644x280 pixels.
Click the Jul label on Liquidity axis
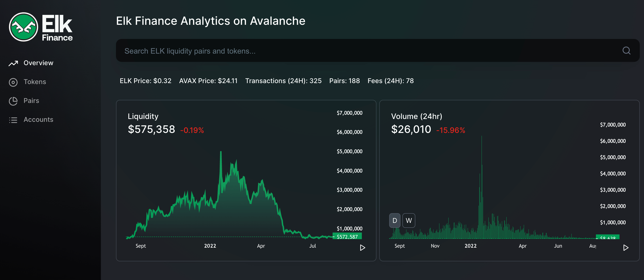313,246
